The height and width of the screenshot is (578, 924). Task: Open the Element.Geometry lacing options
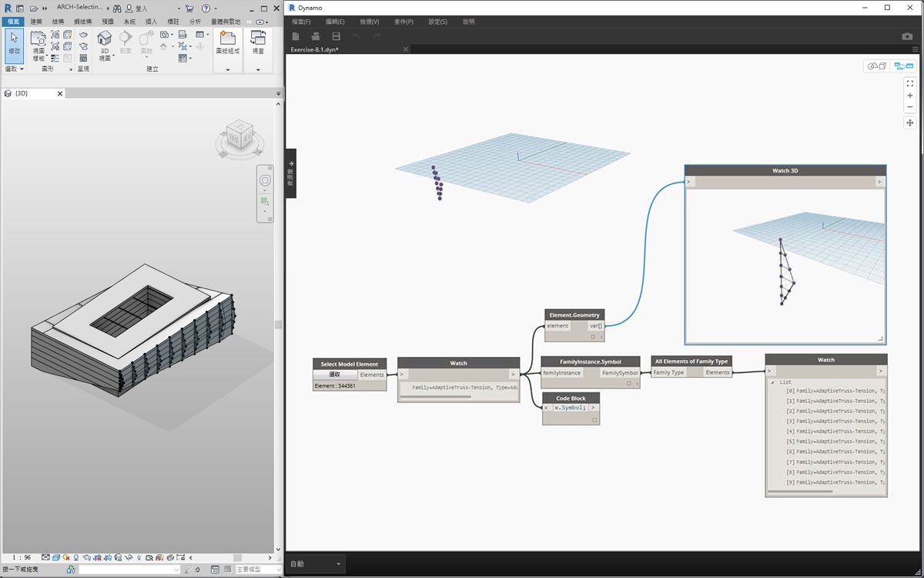(x=601, y=337)
